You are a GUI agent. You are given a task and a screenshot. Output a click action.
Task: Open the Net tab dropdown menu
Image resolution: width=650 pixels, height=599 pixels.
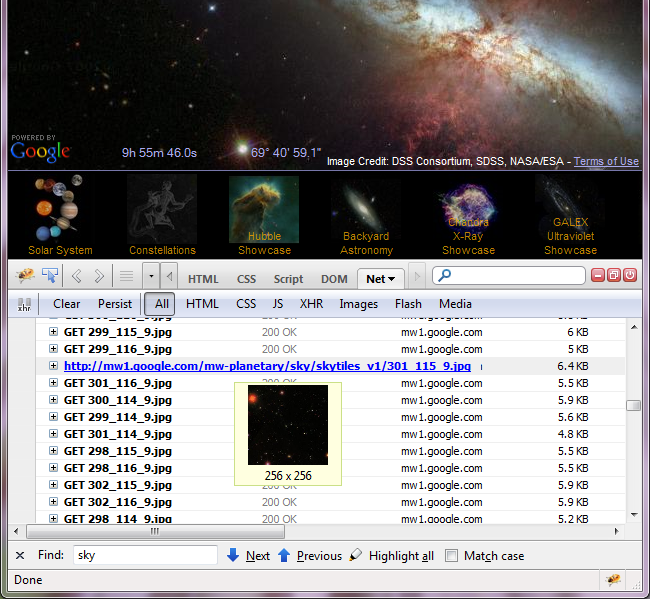click(x=390, y=279)
